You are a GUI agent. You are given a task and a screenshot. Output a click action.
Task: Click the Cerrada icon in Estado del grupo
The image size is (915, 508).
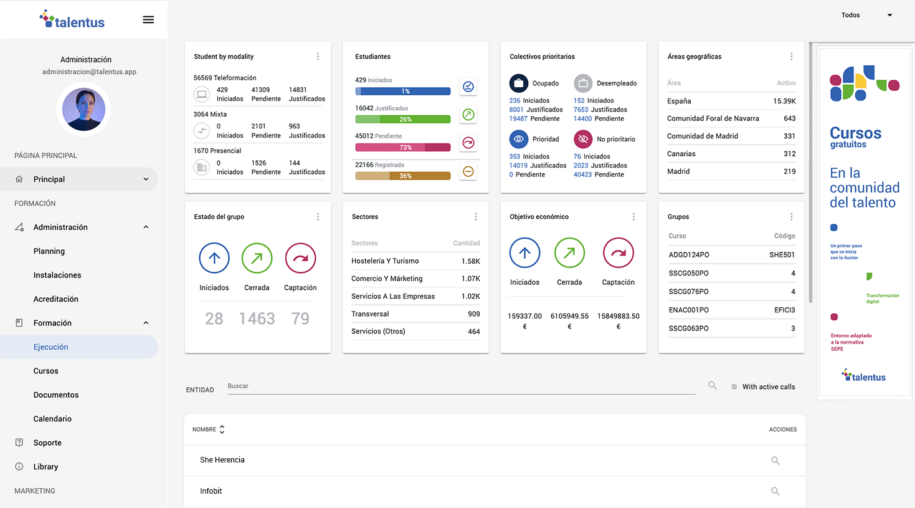[257, 258]
